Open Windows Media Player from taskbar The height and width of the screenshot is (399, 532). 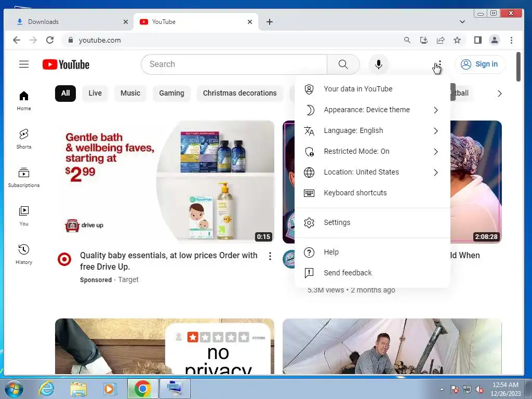pos(110,389)
